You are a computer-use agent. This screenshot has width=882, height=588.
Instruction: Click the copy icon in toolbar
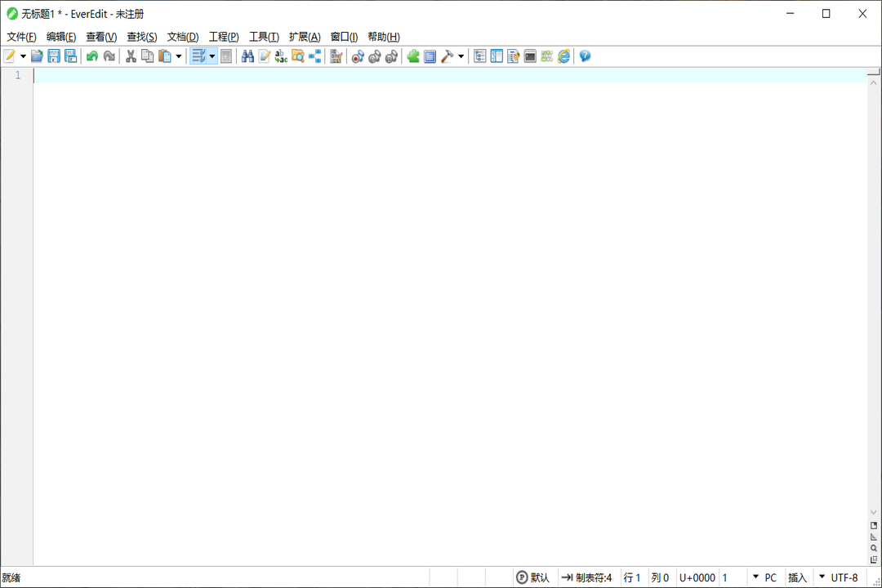point(148,56)
